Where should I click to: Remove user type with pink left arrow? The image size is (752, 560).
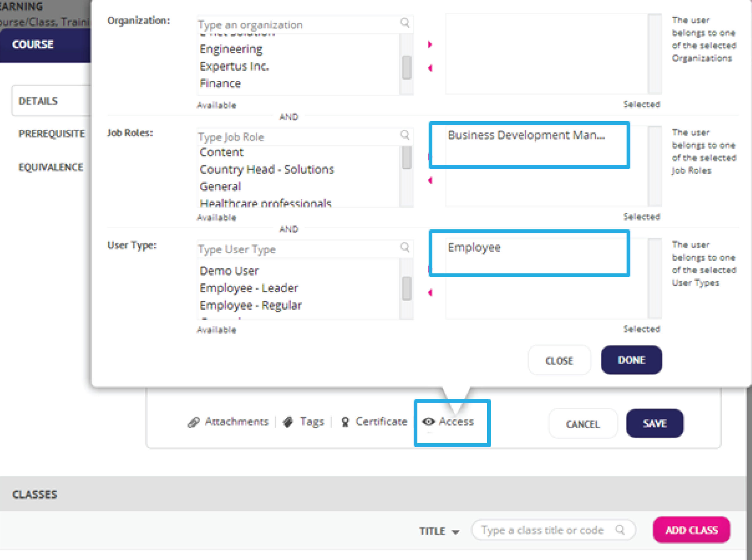pos(430,292)
